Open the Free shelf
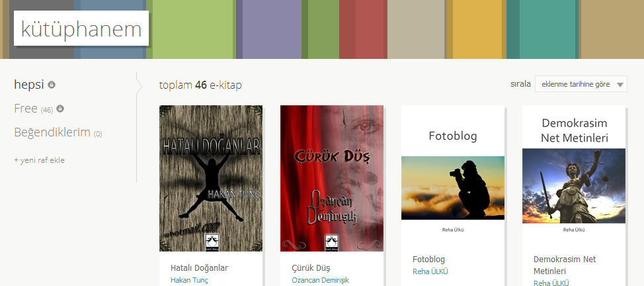Viewport: 644px width, 286px height. 26,108
